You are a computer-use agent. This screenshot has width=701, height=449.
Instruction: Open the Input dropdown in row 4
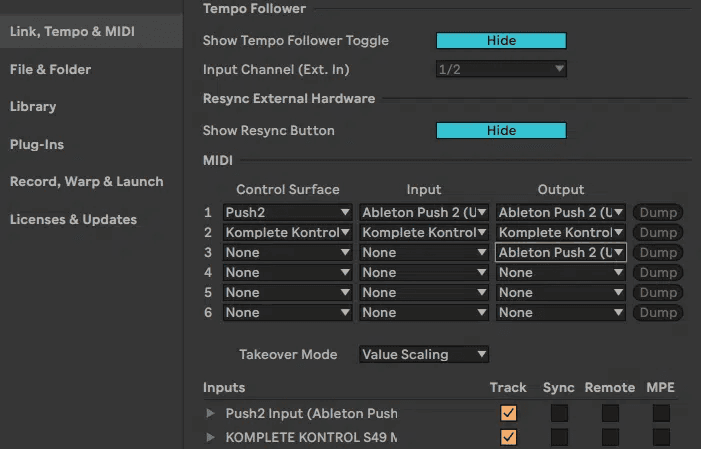(424, 273)
